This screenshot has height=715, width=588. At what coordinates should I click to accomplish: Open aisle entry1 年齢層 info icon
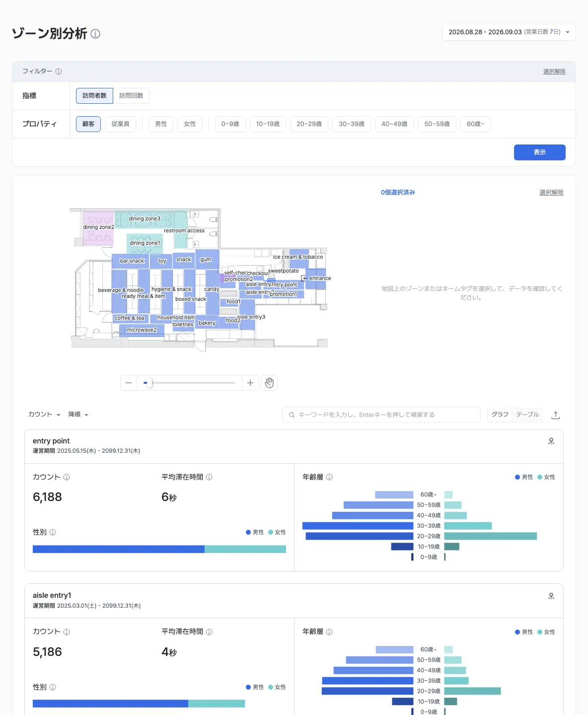pos(329,632)
